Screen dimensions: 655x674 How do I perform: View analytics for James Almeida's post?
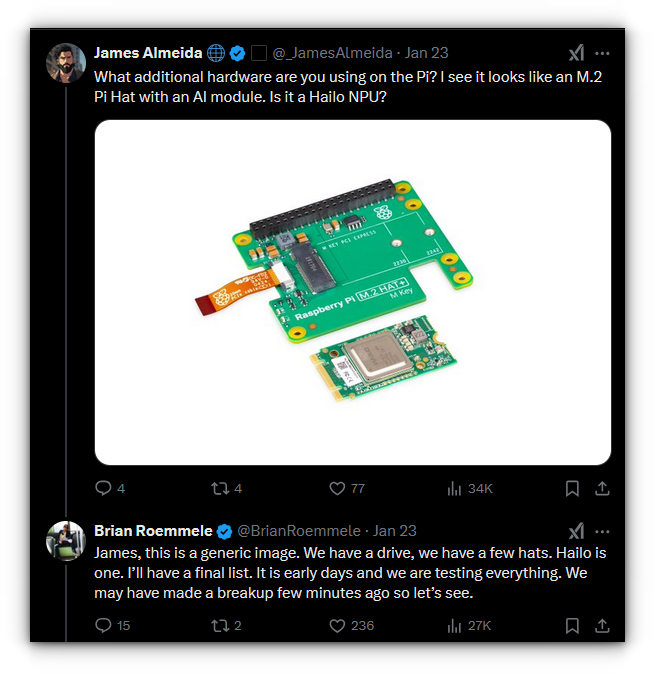(453, 488)
